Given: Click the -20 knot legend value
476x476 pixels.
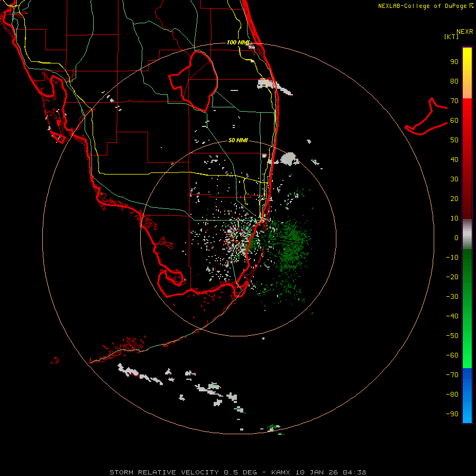Looking at the screenshot, I should pos(452,277).
